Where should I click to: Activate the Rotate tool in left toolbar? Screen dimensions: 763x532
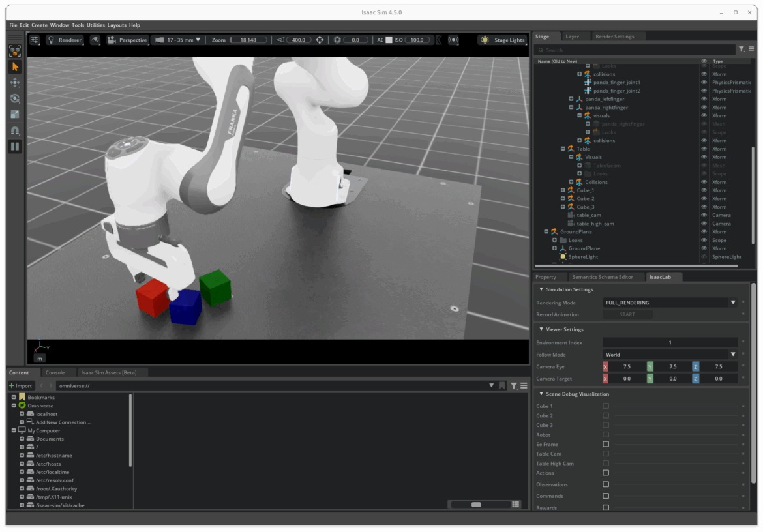(x=15, y=99)
